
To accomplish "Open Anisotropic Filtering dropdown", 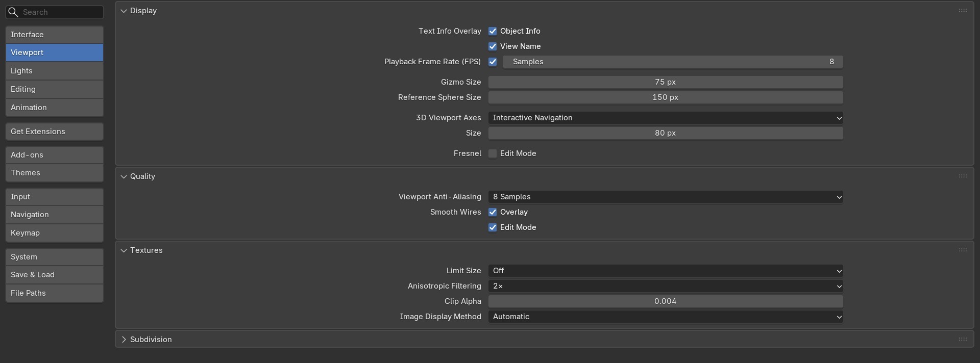I will click(x=666, y=286).
